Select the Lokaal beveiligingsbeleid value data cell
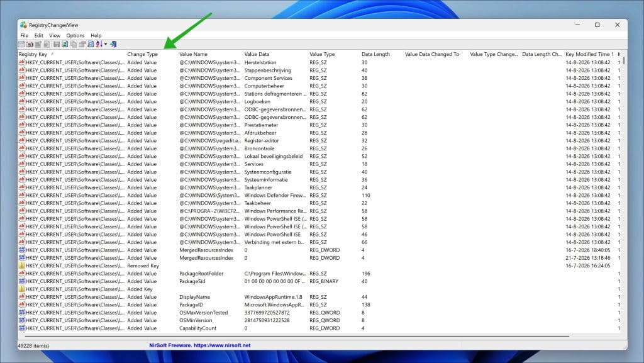This screenshot has width=644, height=363. click(x=274, y=156)
